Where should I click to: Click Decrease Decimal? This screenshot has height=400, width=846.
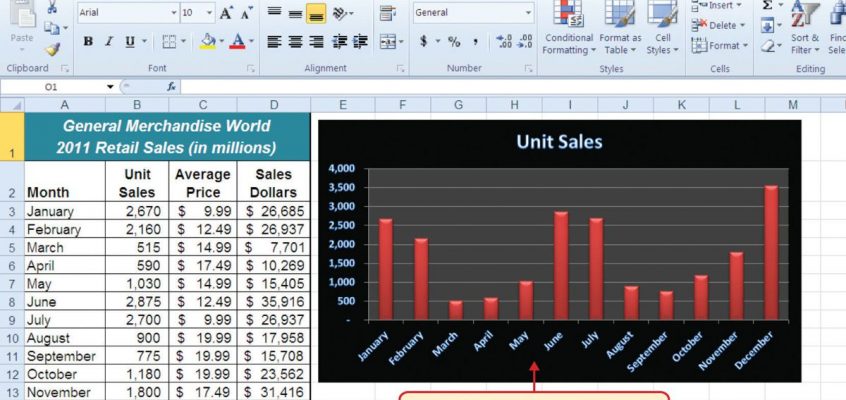point(524,42)
